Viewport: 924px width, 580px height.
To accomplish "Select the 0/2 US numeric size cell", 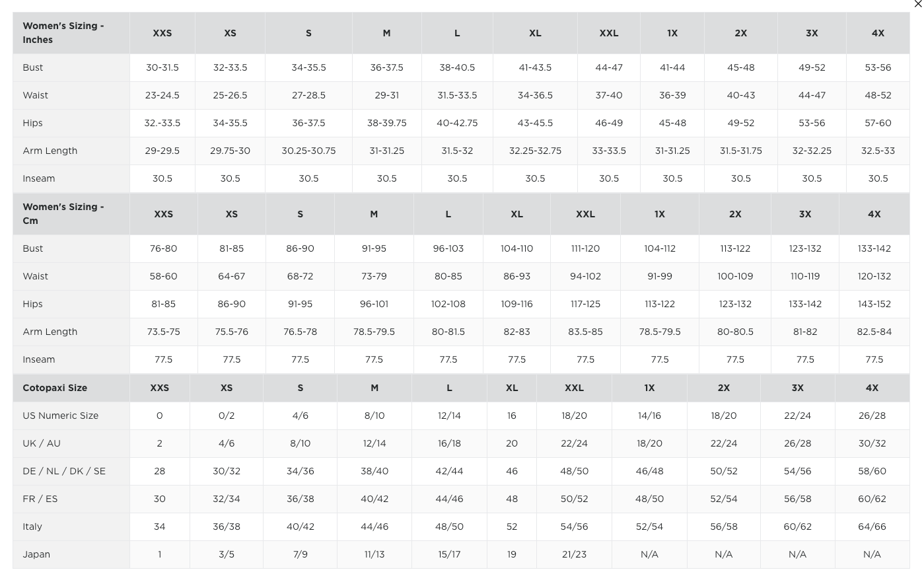I will coord(227,416).
